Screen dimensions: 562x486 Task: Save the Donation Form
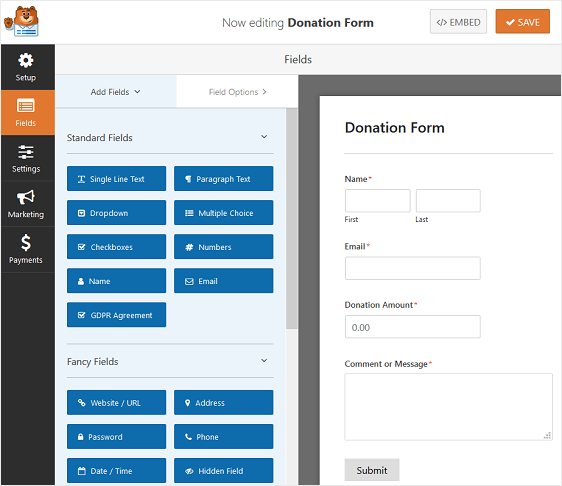[523, 22]
